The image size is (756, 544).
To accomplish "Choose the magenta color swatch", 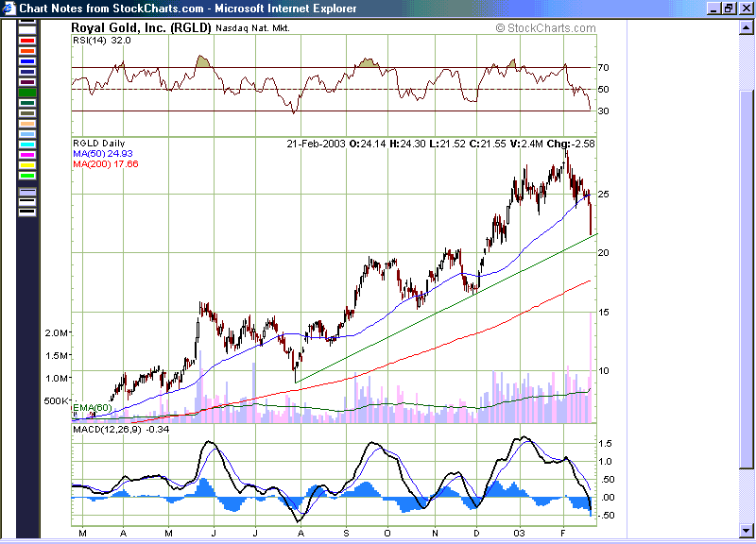I will [27, 155].
